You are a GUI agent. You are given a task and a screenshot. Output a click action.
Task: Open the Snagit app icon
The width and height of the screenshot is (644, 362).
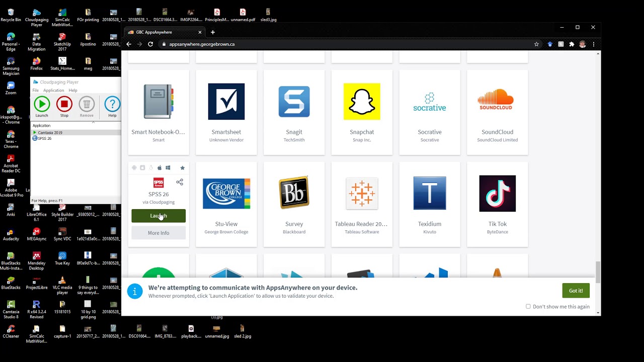(x=294, y=102)
